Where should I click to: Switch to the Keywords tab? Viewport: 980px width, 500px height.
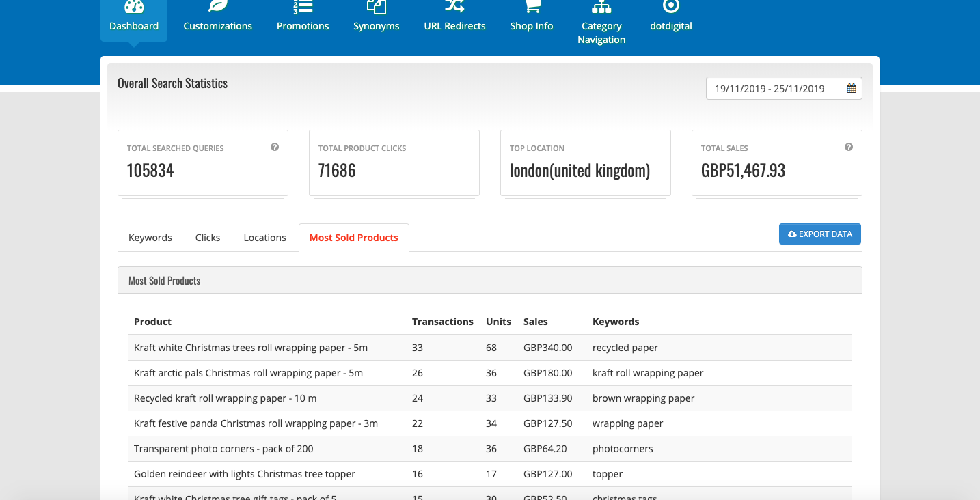click(150, 238)
